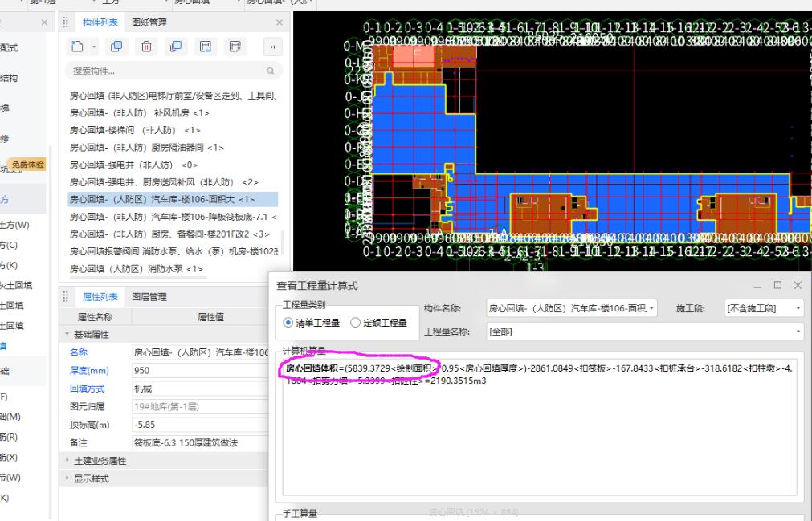Click the pink highlighted block in drawing
Viewport: 812px width, 521px height.
click(413, 57)
